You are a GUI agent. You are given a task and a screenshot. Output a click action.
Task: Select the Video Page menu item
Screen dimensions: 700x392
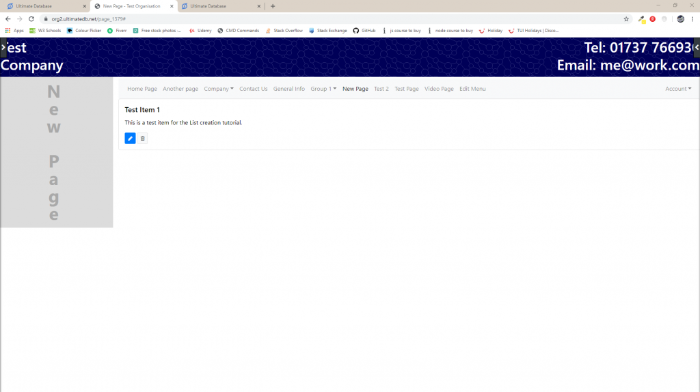click(439, 89)
